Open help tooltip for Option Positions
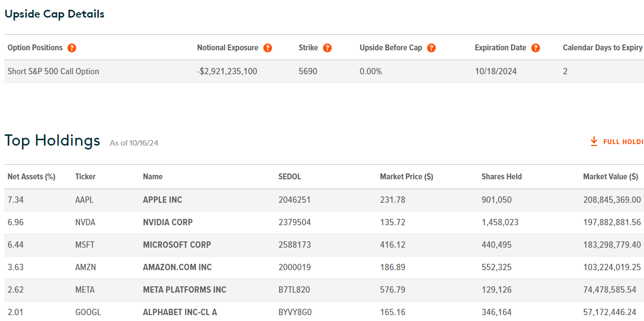The image size is (644, 321). (x=72, y=48)
